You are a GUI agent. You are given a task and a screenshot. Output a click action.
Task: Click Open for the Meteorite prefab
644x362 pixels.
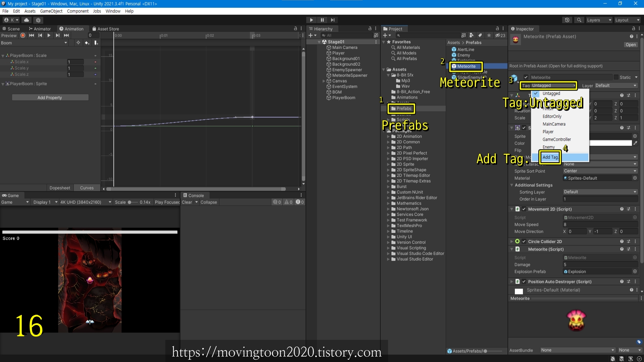coord(631,45)
